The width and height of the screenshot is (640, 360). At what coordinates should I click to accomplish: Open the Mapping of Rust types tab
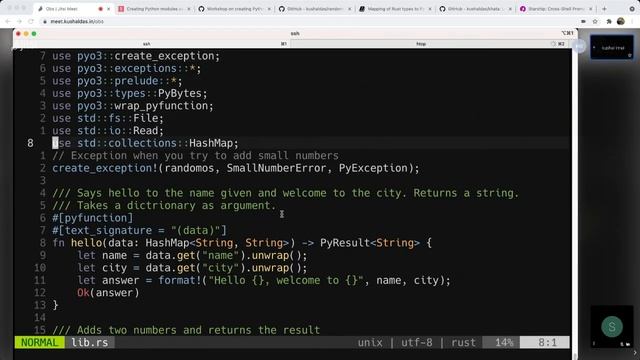396,9
